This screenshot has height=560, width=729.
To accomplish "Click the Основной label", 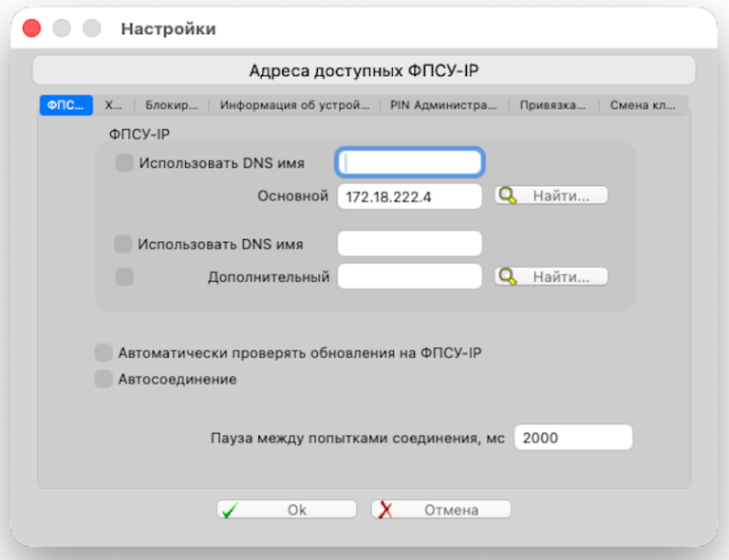I will 293,196.
